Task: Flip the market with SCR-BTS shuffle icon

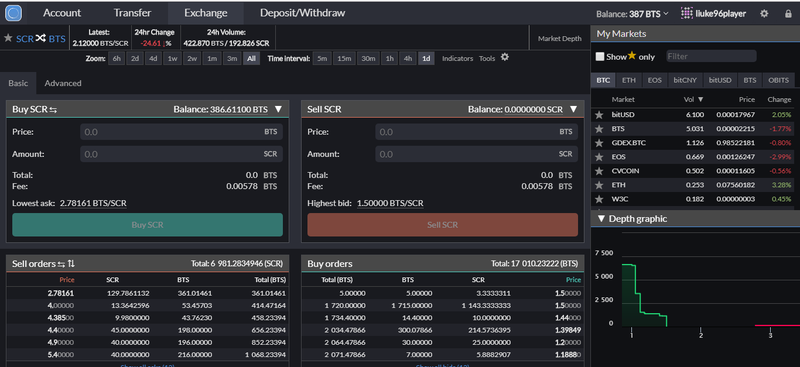Action: pos(41,38)
